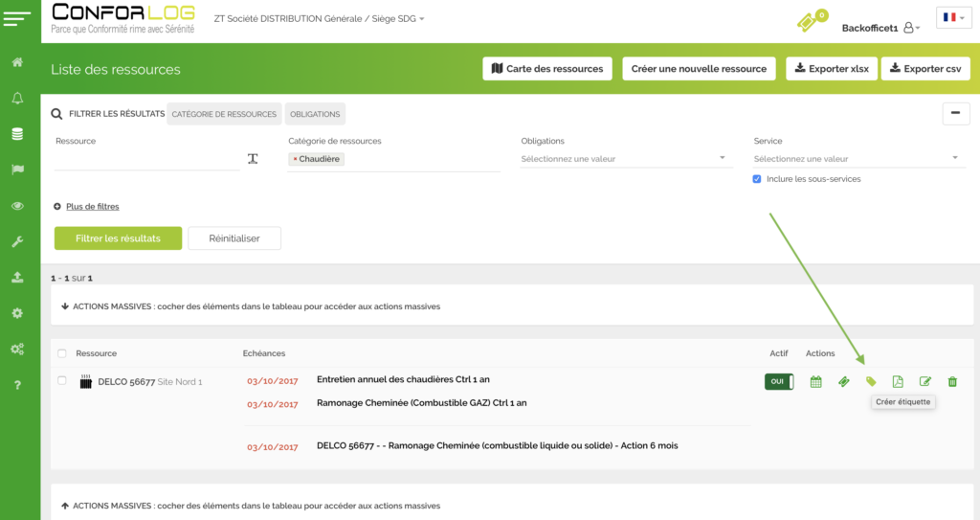Check the DELCO 56677 row checkbox
The width and height of the screenshot is (980, 520).
62,380
